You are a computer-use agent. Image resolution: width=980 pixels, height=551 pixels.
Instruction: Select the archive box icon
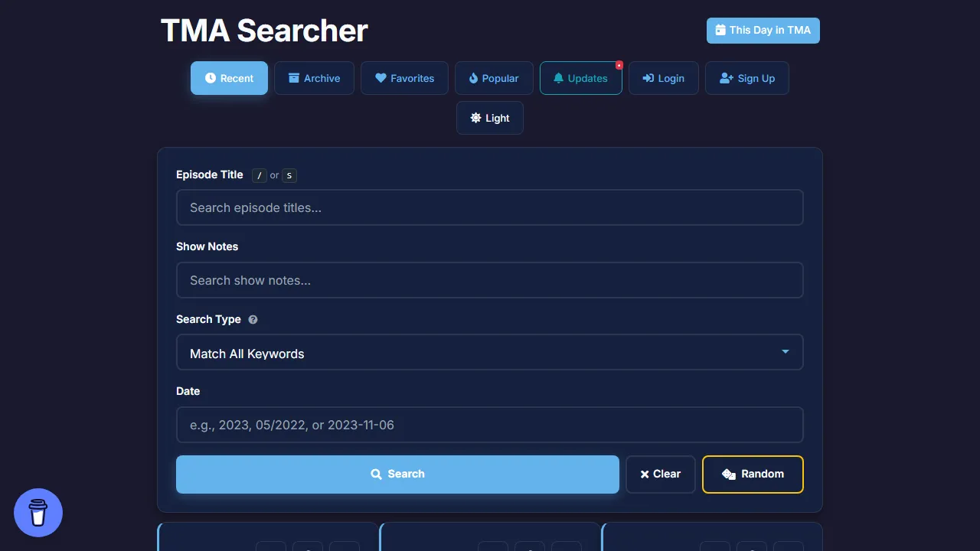pyautogui.click(x=295, y=78)
